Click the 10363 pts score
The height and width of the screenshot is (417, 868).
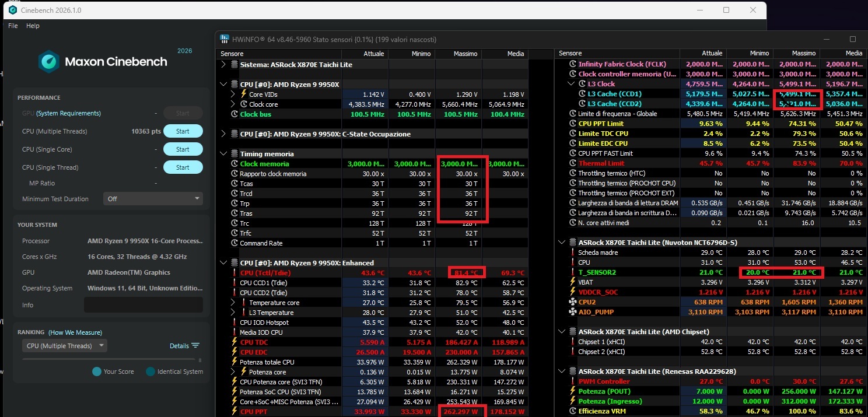(146, 131)
